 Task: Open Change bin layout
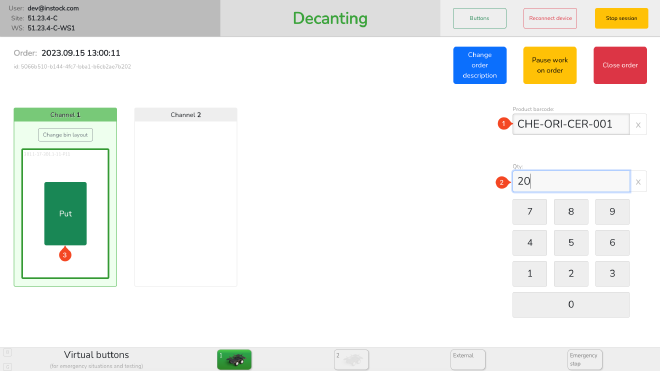coord(65,135)
